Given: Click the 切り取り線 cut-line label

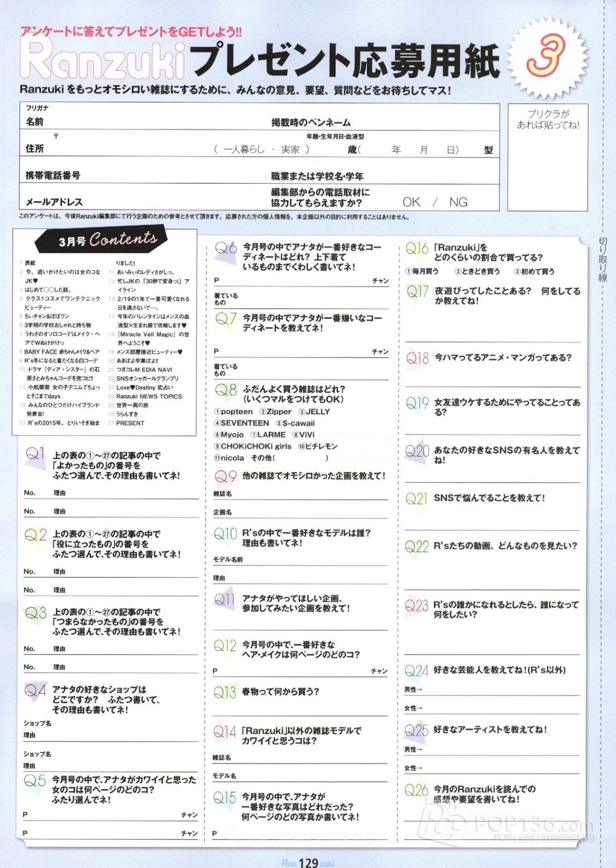Looking at the screenshot, I should pos(603,259).
